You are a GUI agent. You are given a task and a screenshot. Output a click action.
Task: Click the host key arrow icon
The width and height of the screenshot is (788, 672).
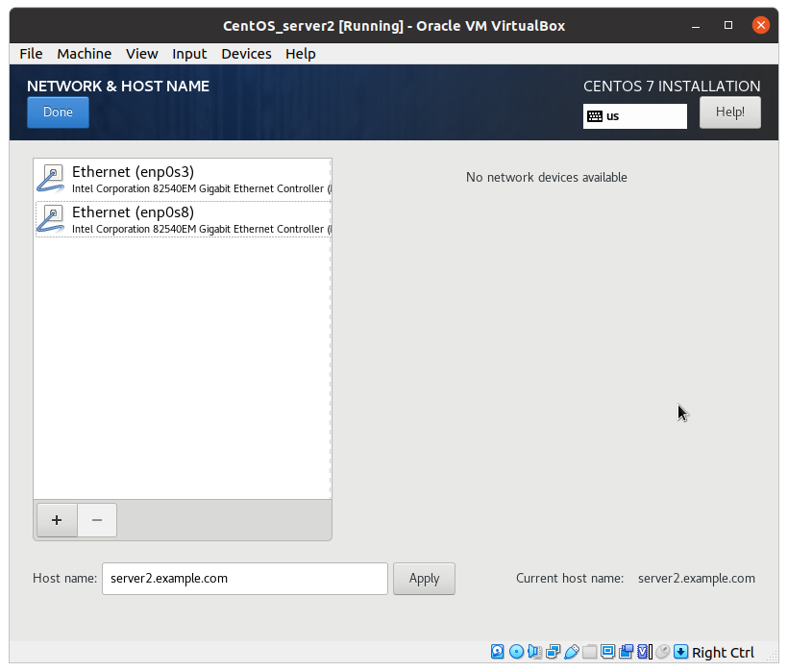(x=681, y=652)
